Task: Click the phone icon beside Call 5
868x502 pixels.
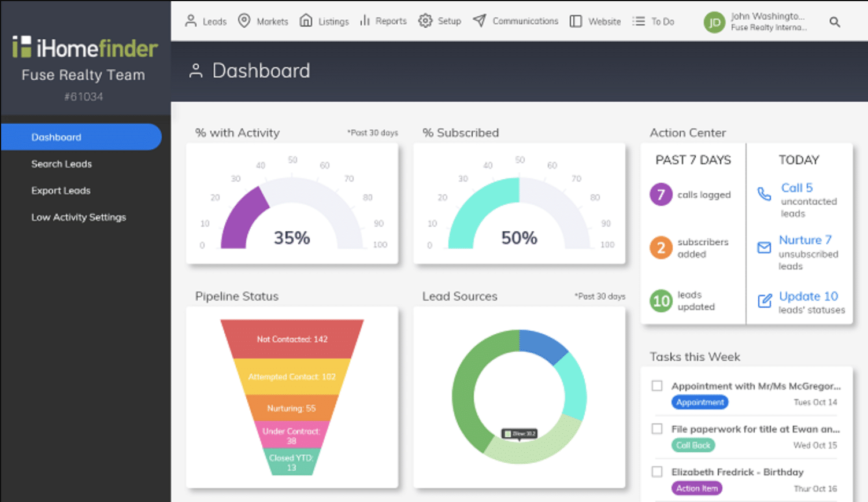Action: [764, 194]
